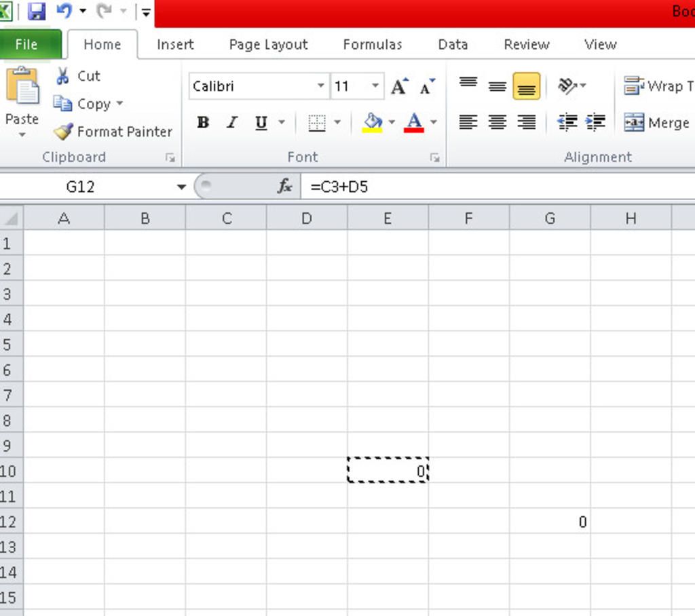This screenshot has height=616, width=695.
Task: Expand the font name dropdown arrow
Action: (x=321, y=85)
